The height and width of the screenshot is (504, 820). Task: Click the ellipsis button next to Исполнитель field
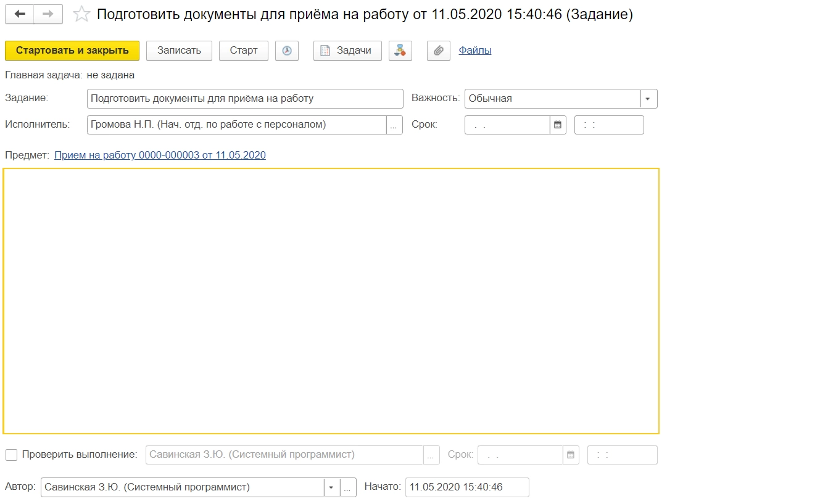394,125
